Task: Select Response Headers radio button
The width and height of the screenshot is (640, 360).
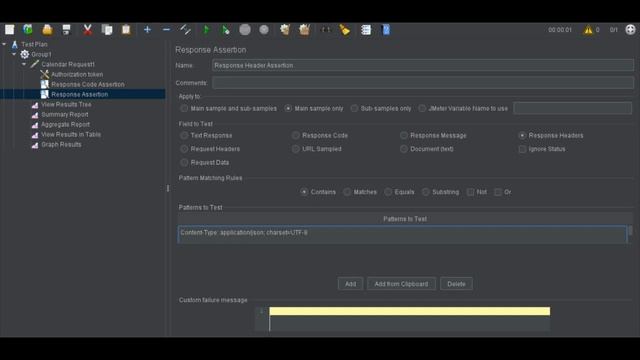Action: coord(522,135)
